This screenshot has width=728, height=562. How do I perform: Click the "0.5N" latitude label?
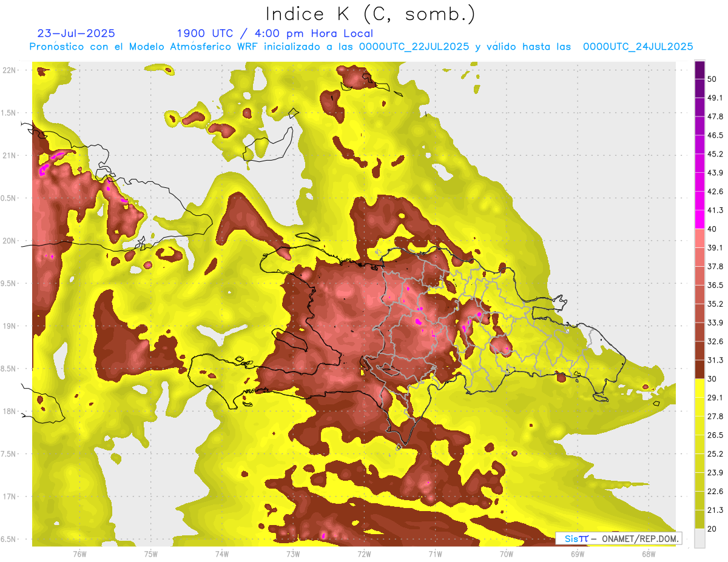coord(8,198)
